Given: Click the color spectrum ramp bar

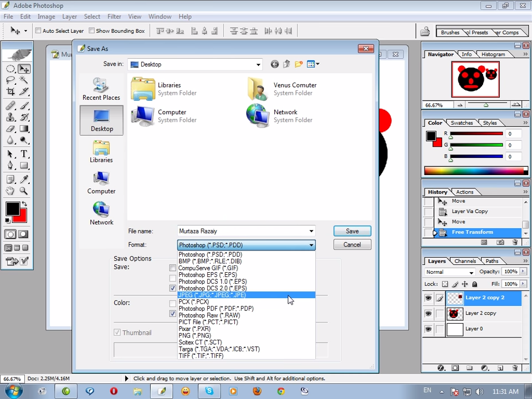Looking at the screenshot, I should (476, 171).
